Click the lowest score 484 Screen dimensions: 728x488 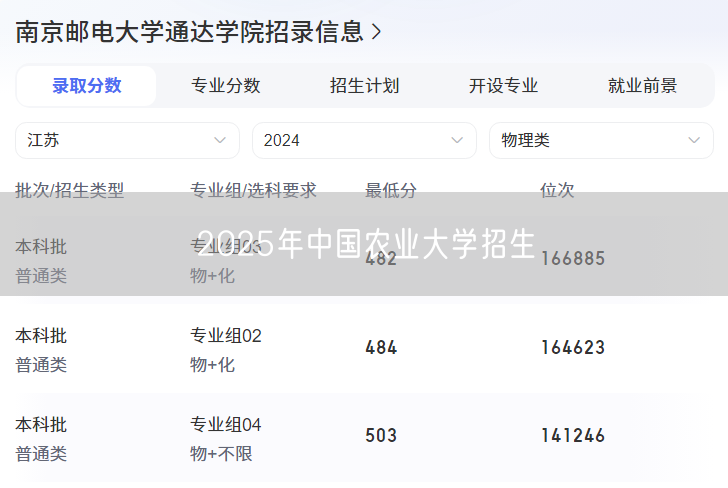(381, 348)
